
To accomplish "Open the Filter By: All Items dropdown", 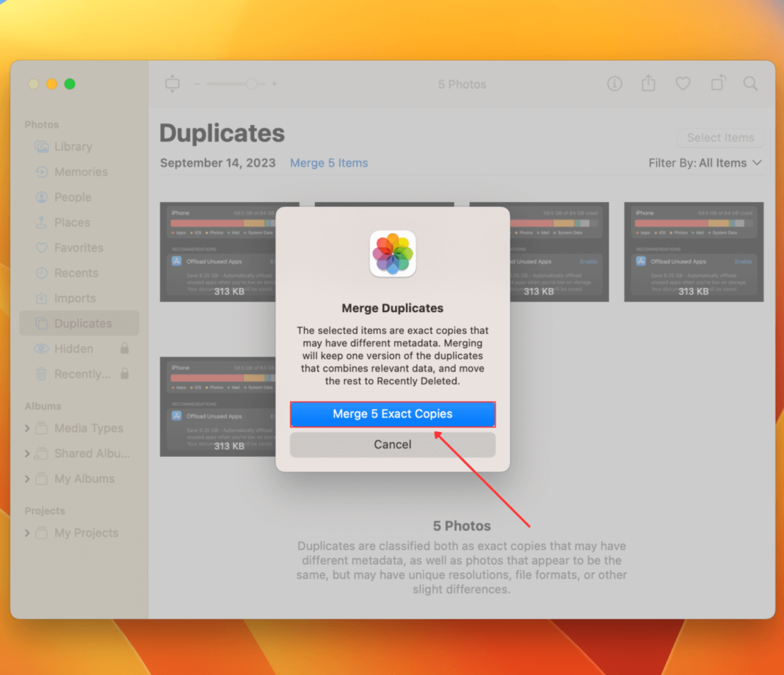I will pos(705,162).
